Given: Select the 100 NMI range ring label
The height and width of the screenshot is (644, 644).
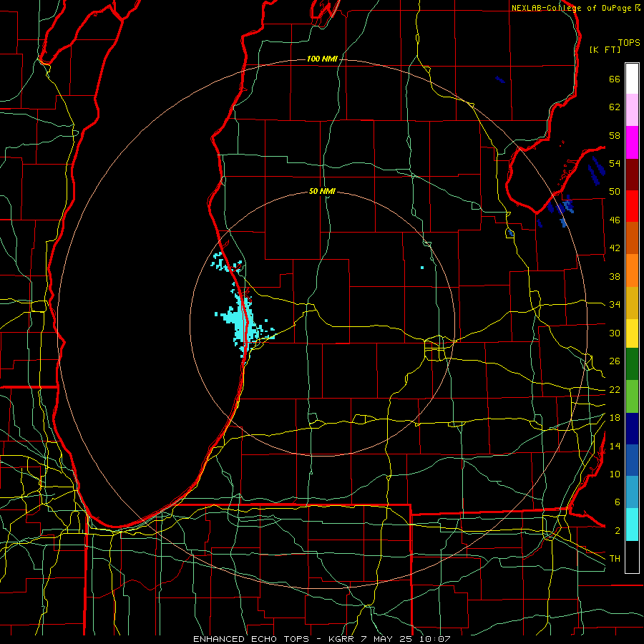Looking at the screenshot, I should pos(322,59).
